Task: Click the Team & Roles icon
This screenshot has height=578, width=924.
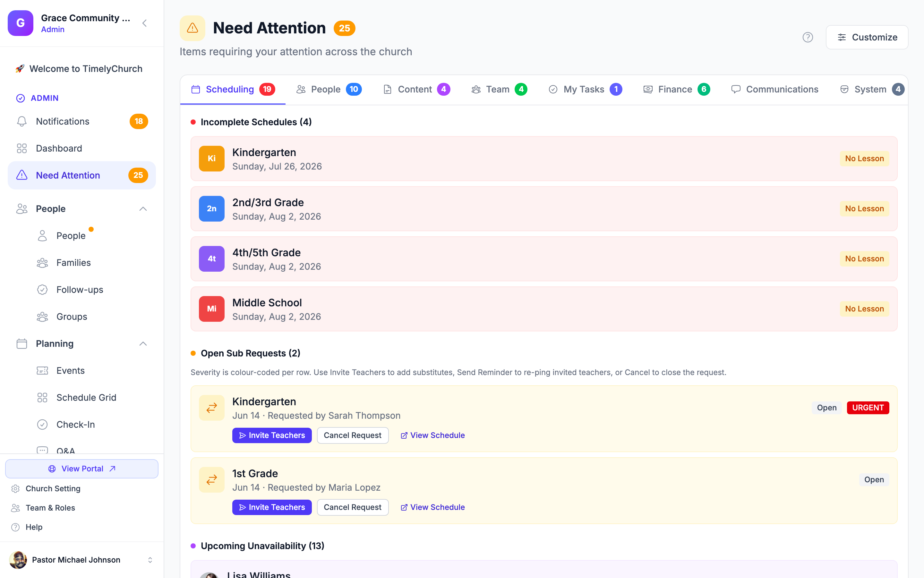Action: pos(15,508)
